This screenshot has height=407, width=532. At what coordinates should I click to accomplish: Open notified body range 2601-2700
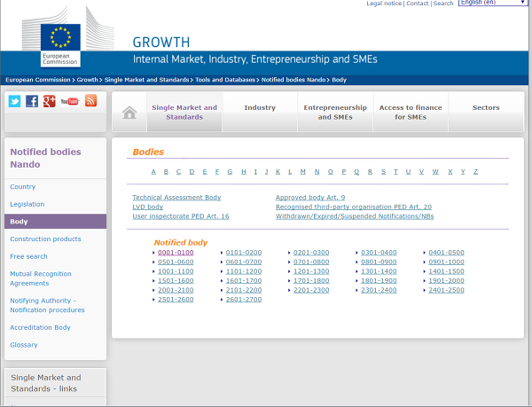[244, 300]
